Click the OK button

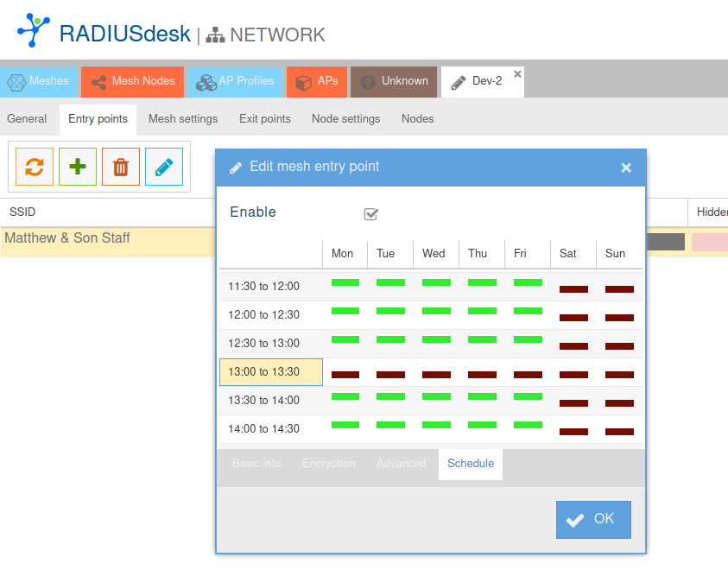click(x=593, y=519)
